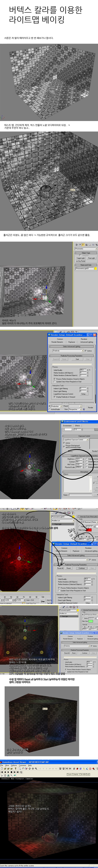The image size is (98, 868).
Task: Click the key mode icon beside Auto Key
Action: 42,601
